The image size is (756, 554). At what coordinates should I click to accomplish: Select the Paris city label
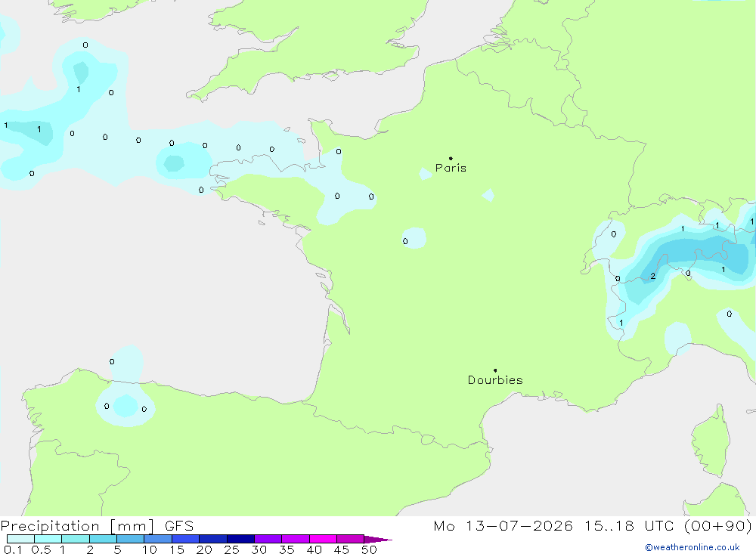(x=451, y=168)
